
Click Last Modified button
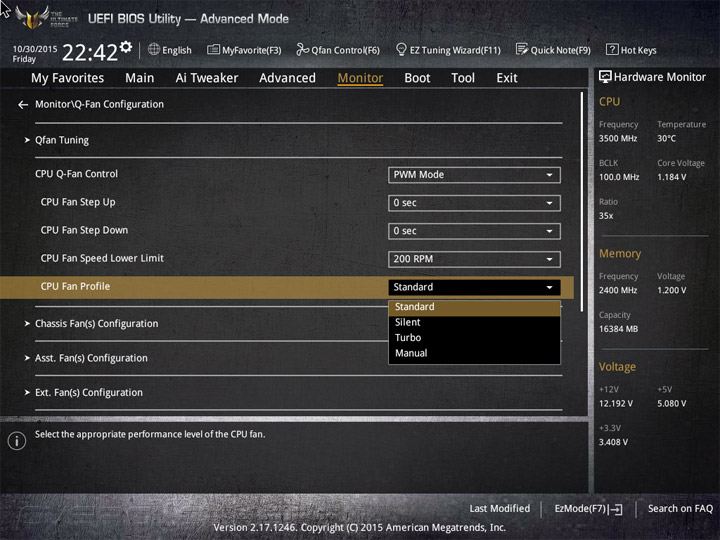click(x=500, y=508)
